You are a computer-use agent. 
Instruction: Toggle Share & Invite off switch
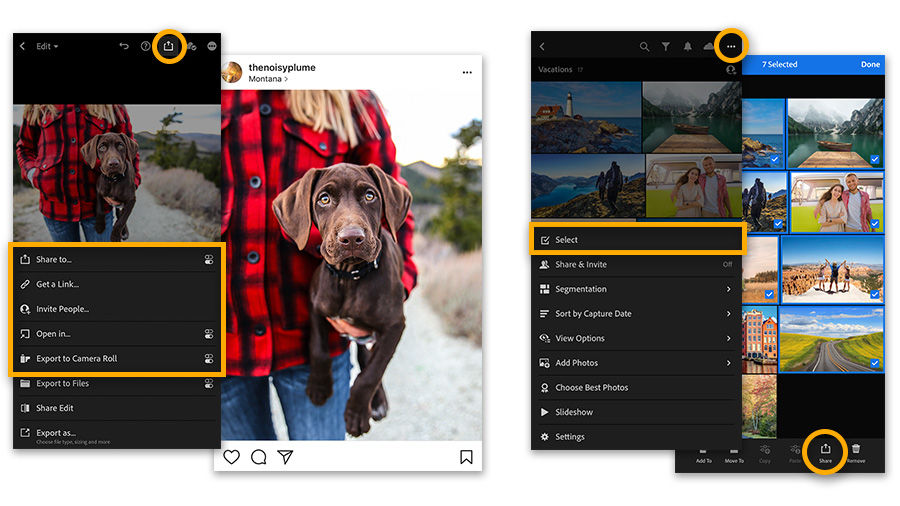point(727,264)
